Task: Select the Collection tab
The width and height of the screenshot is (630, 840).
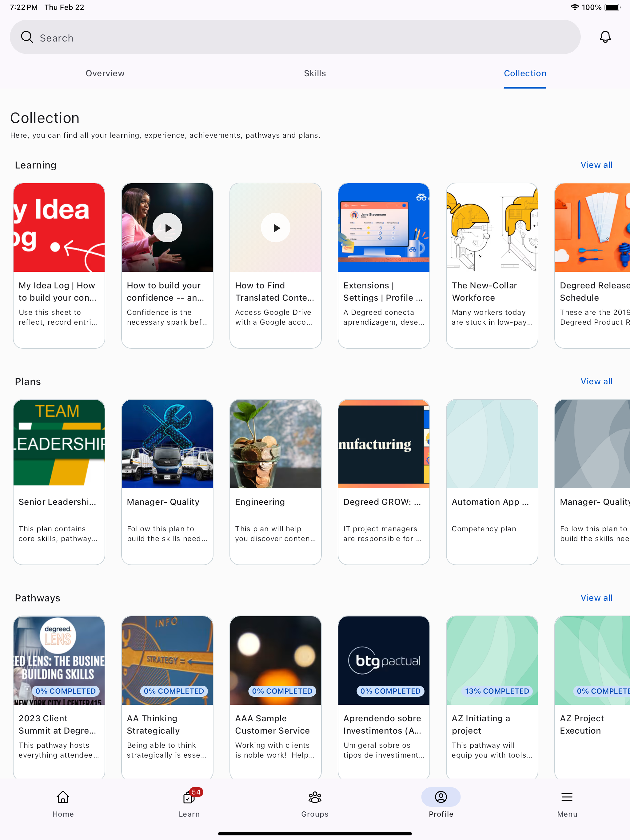Action: pos(525,73)
